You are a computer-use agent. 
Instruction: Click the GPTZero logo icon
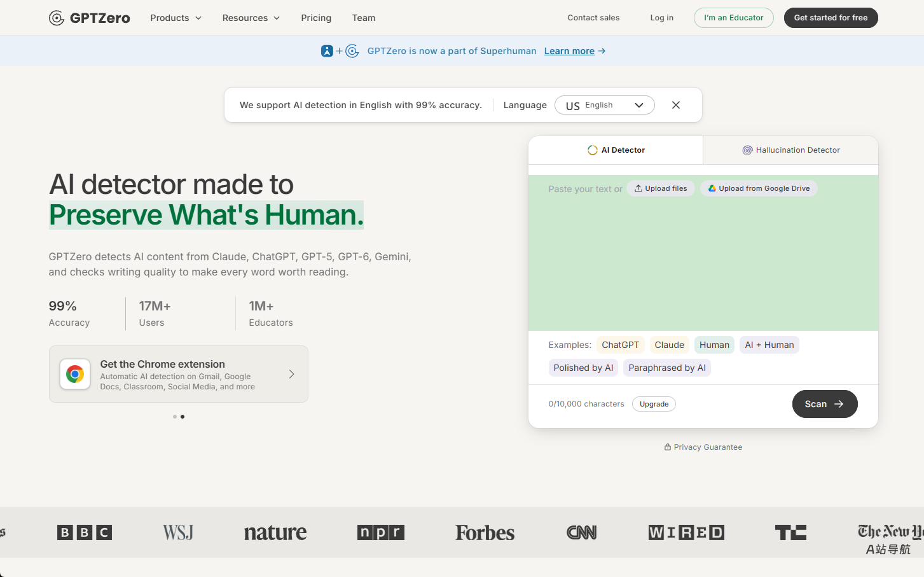(57, 18)
